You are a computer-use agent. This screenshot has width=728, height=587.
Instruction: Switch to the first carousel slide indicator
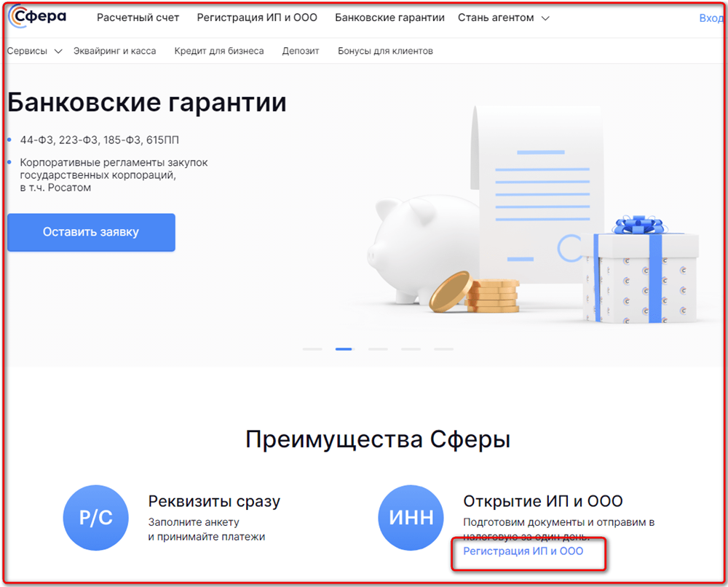pyautogui.click(x=312, y=349)
